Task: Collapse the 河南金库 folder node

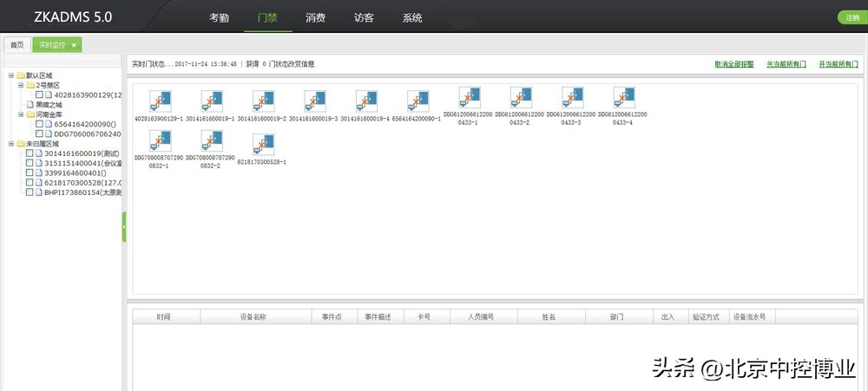Action: point(21,114)
